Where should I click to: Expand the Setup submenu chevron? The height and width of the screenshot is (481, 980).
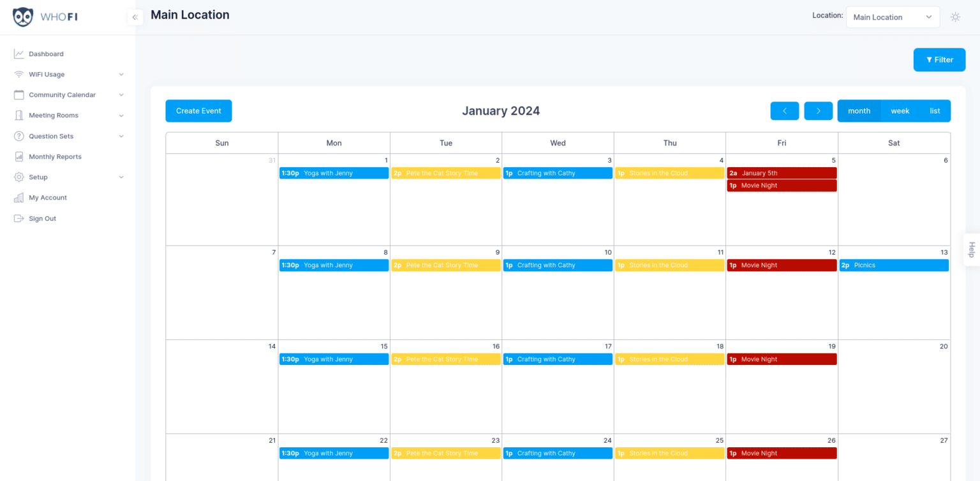pos(121,177)
